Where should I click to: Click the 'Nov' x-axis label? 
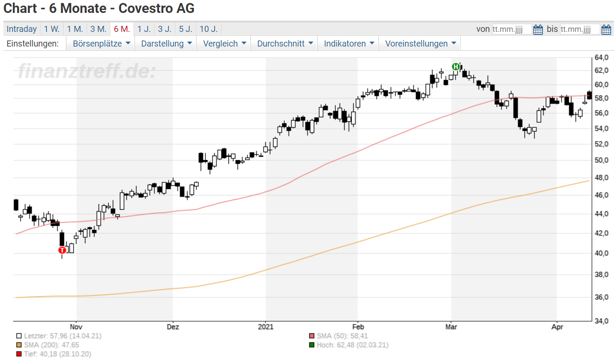pyautogui.click(x=76, y=327)
